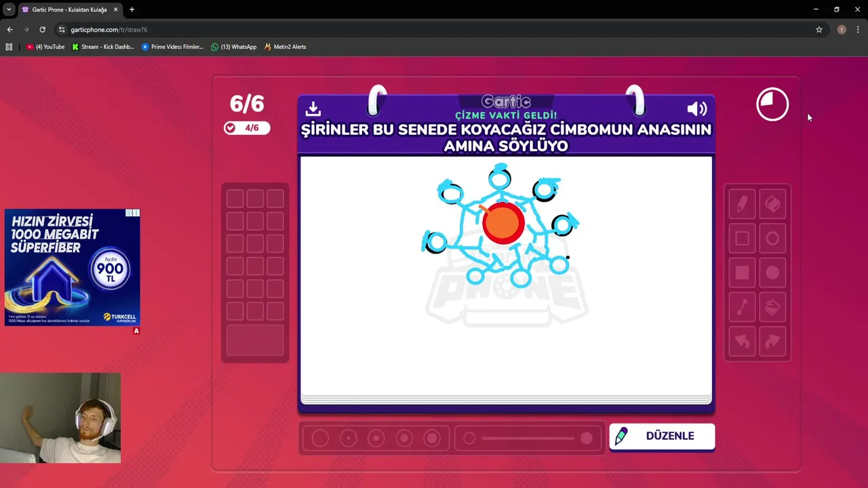Click the 6/6 round counter text

pos(247,104)
